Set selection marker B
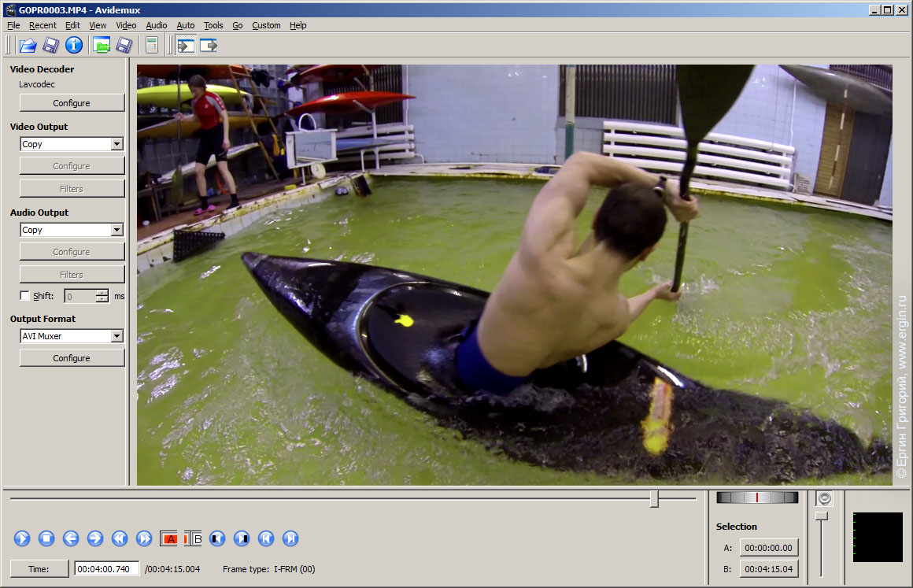Image resolution: width=913 pixels, height=588 pixels. [193, 538]
